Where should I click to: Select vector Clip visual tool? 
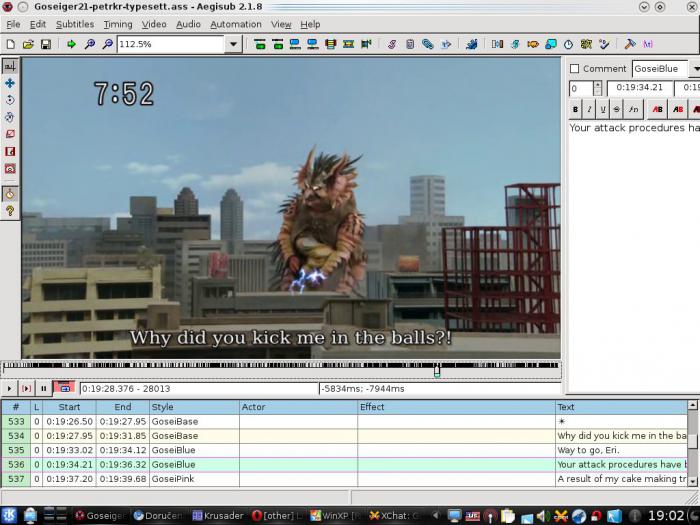10,168
